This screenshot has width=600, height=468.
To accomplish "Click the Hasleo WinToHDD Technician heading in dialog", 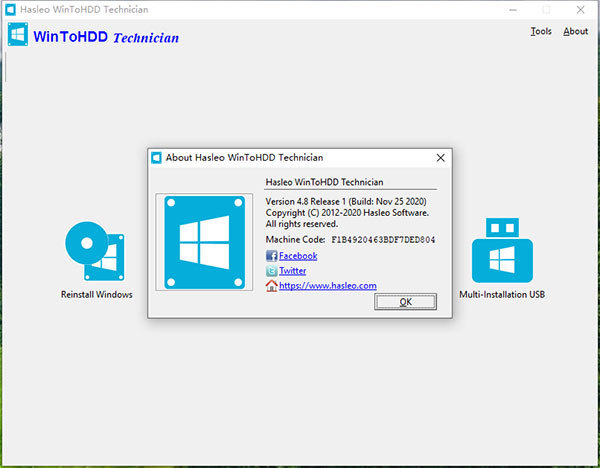I will pos(324,182).
